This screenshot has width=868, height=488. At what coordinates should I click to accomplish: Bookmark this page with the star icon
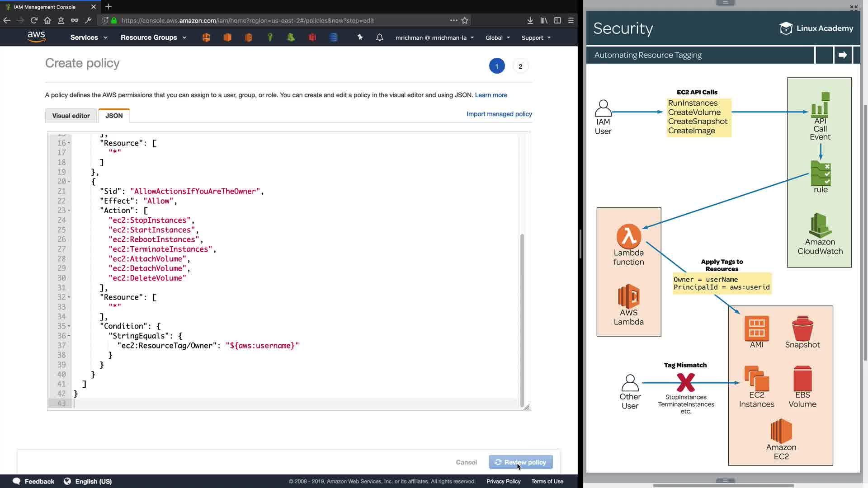pyautogui.click(x=465, y=20)
